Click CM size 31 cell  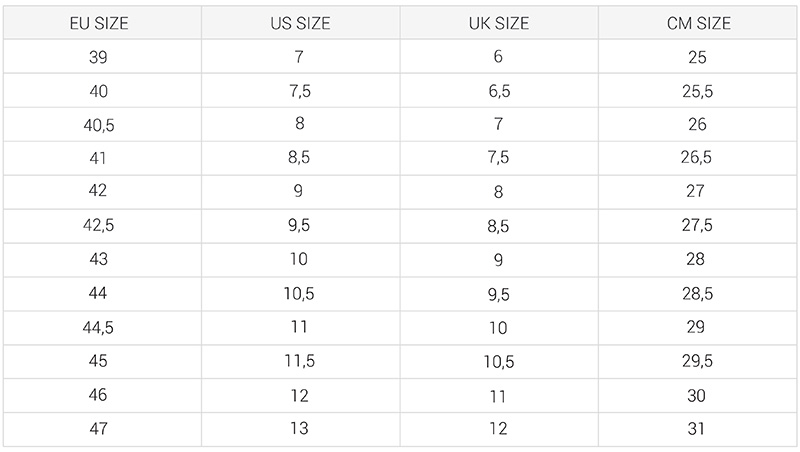[x=698, y=429]
